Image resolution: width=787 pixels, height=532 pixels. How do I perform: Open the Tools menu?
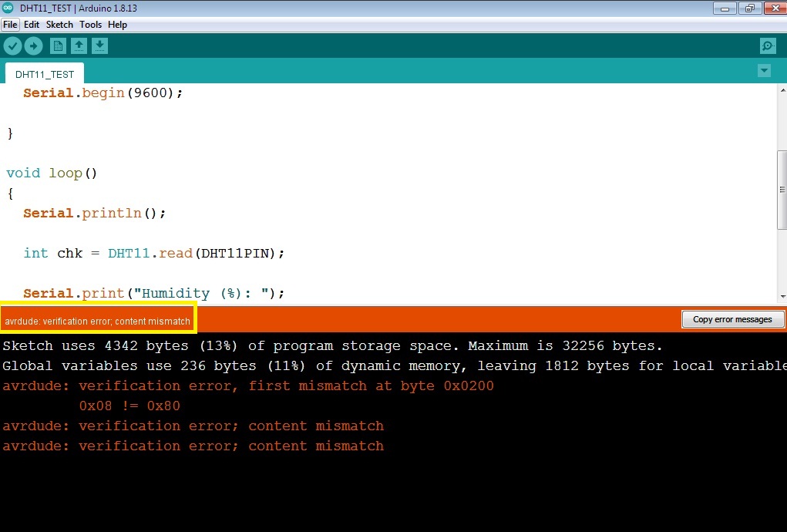point(90,25)
